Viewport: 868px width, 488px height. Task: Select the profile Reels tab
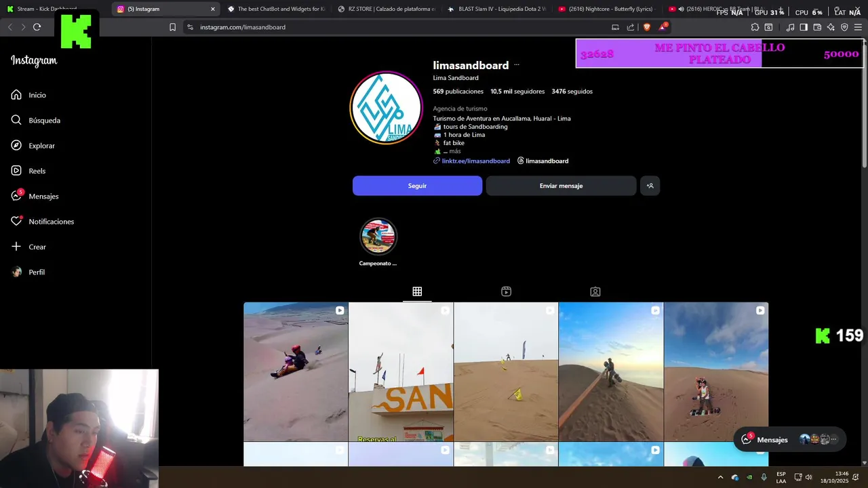[506, 291]
